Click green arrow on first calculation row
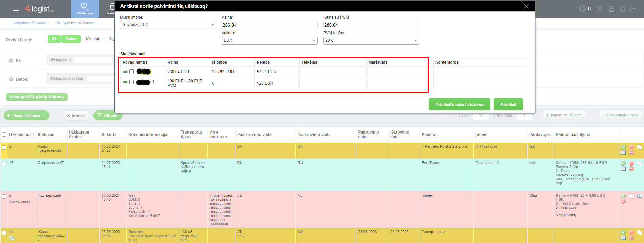The image size is (644, 243). 125,72
